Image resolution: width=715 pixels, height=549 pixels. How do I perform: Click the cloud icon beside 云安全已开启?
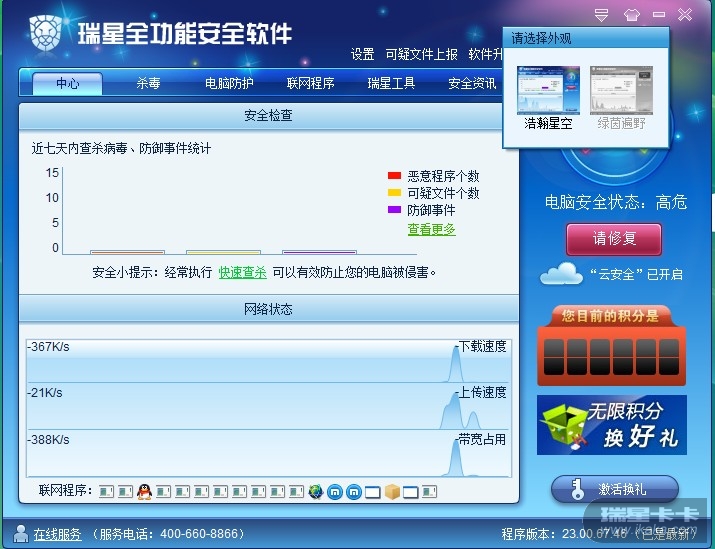pos(561,273)
